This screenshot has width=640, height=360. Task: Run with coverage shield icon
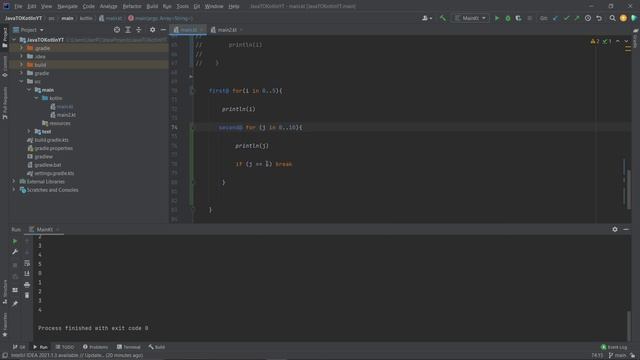pyautogui.click(x=518, y=18)
